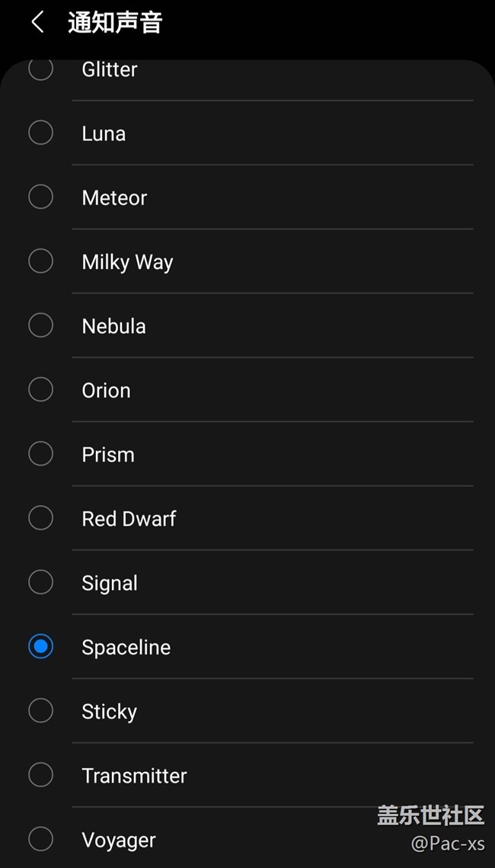The height and width of the screenshot is (868, 495).
Task: Tap the back arrow icon
Action: point(37,22)
